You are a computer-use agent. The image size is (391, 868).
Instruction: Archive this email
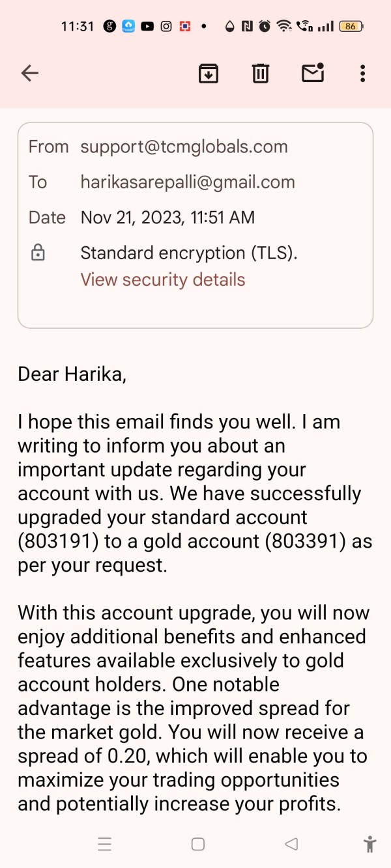click(x=209, y=74)
